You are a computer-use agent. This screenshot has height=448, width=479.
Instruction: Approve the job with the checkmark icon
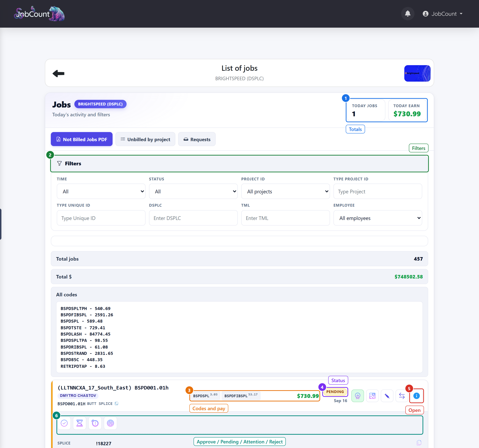coord(64,423)
